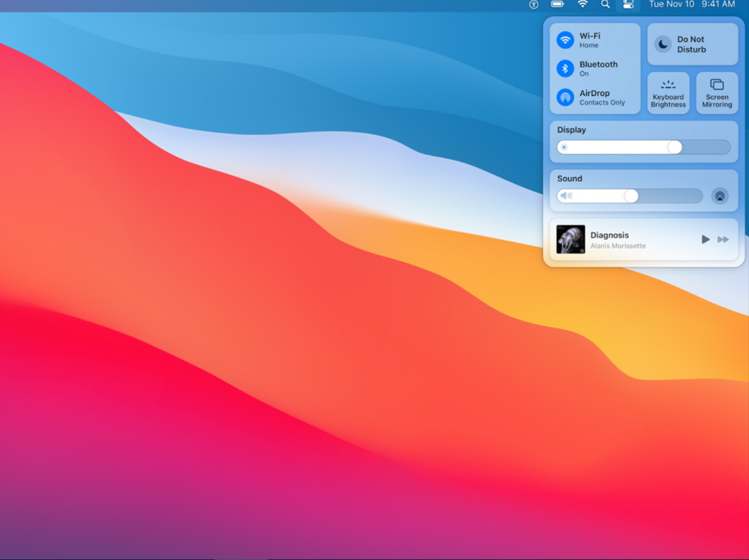The image size is (749, 560).
Task: Open Screen Mirroring options
Action: point(716,93)
